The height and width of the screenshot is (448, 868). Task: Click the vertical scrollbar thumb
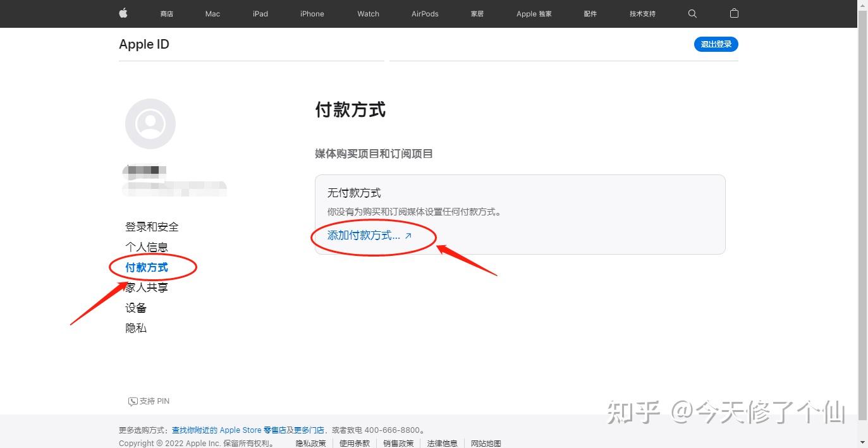coord(862,215)
